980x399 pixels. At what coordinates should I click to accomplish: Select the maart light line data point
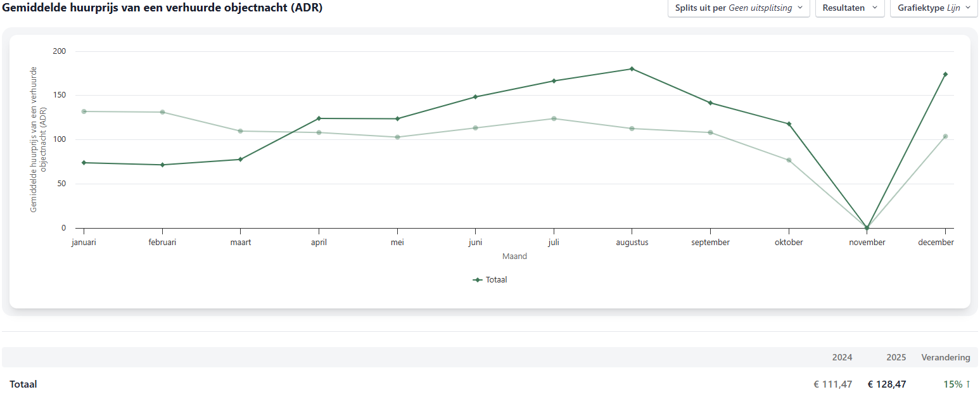coord(241,131)
